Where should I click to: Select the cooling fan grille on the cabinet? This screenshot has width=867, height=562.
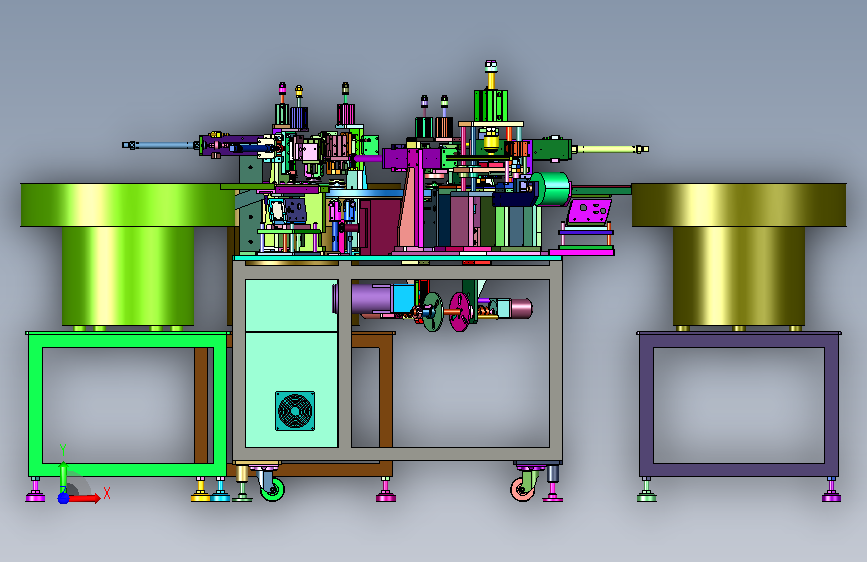(x=295, y=411)
